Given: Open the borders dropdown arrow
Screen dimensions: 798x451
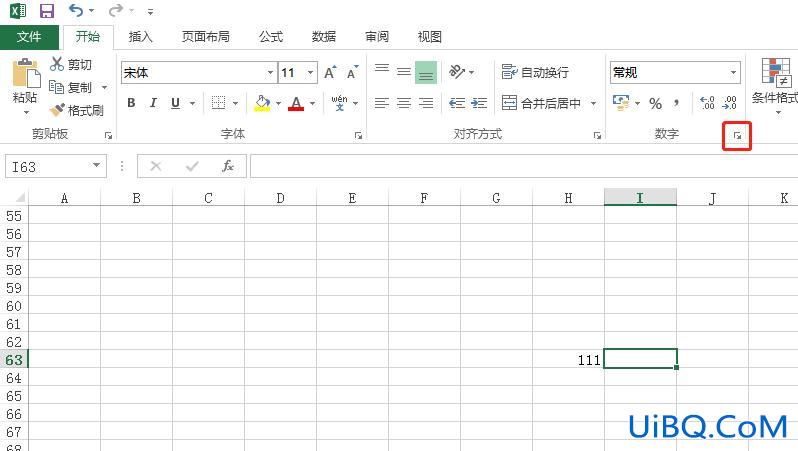Looking at the screenshot, I should click(235, 103).
